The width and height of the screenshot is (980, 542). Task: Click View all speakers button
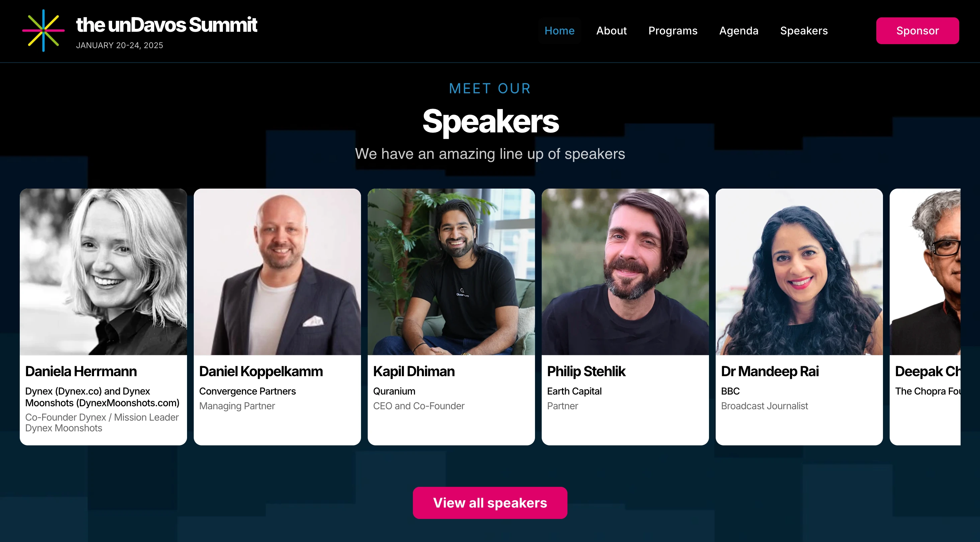click(489, 503)
